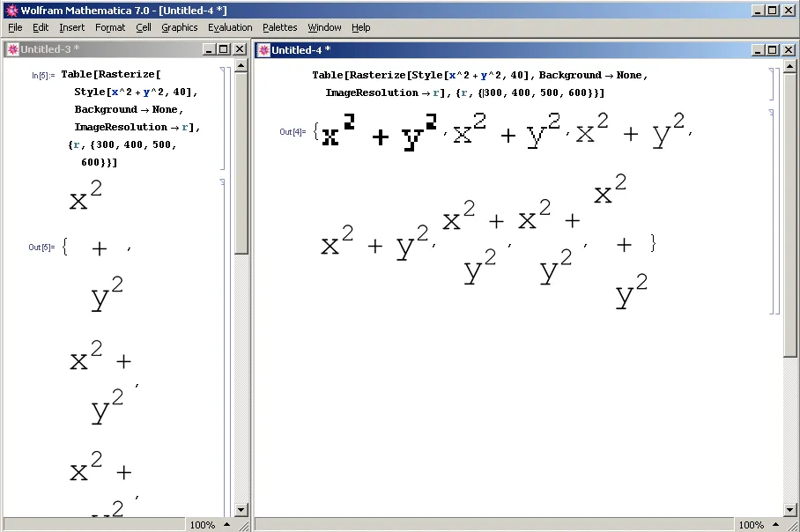The width and height of the screenshot is (800, 532).
Task: Select the Out[5] output cell bracket in Untitled-3
Action: click(x=222, y=347)
